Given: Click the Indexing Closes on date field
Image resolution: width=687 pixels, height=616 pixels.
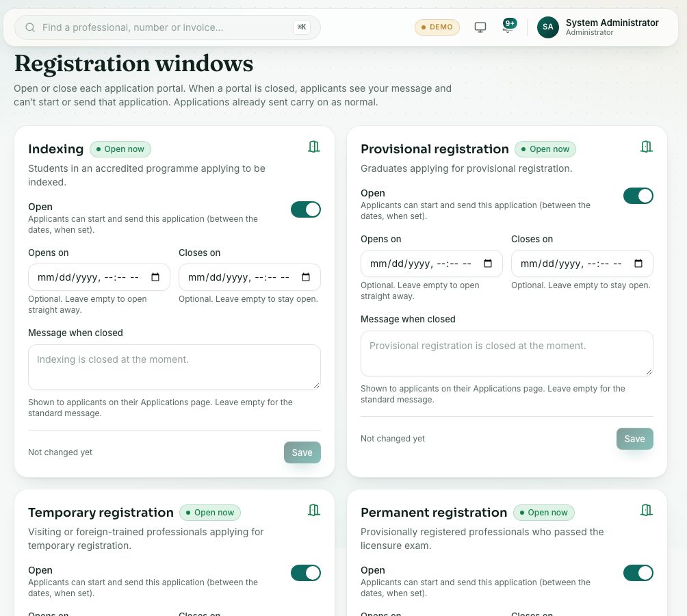Looking at the screenshot, I should pos(250,277).
